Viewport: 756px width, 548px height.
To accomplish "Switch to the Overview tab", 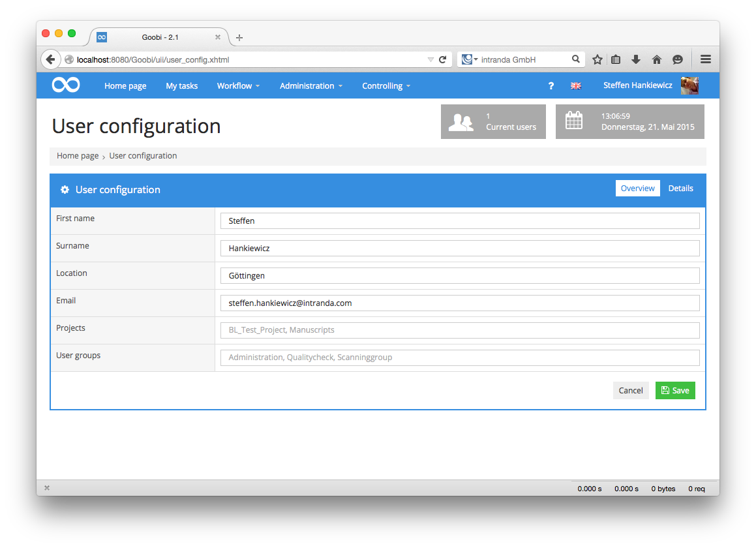I will 637,188.
